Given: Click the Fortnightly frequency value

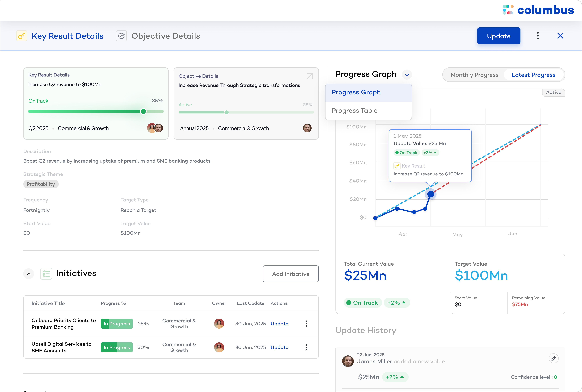Looking at the screenshot, I should [36, 210].
